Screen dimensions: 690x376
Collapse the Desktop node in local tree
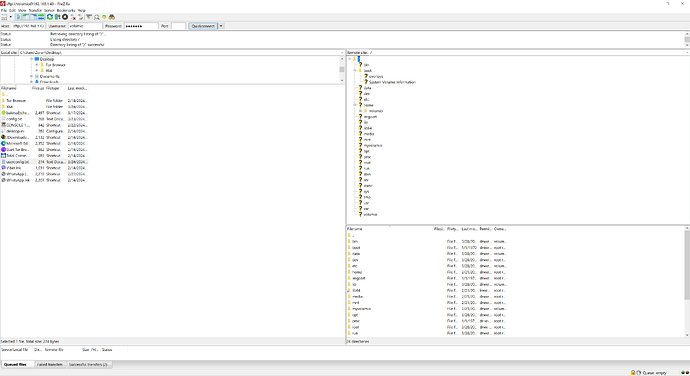coord(31,59)
